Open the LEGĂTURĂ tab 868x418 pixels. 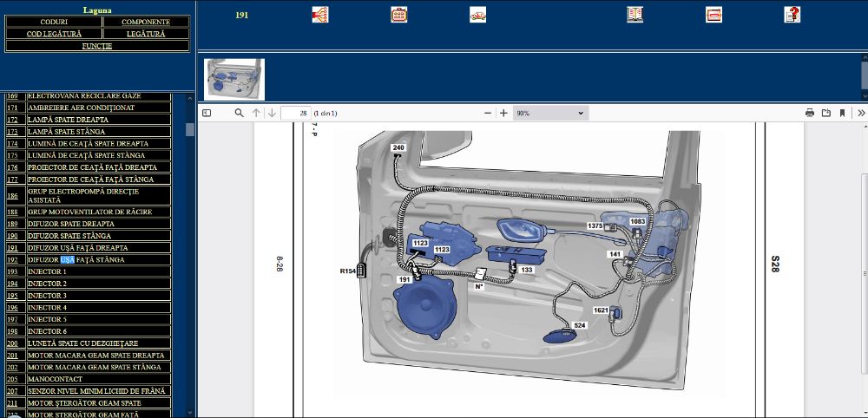146,34
